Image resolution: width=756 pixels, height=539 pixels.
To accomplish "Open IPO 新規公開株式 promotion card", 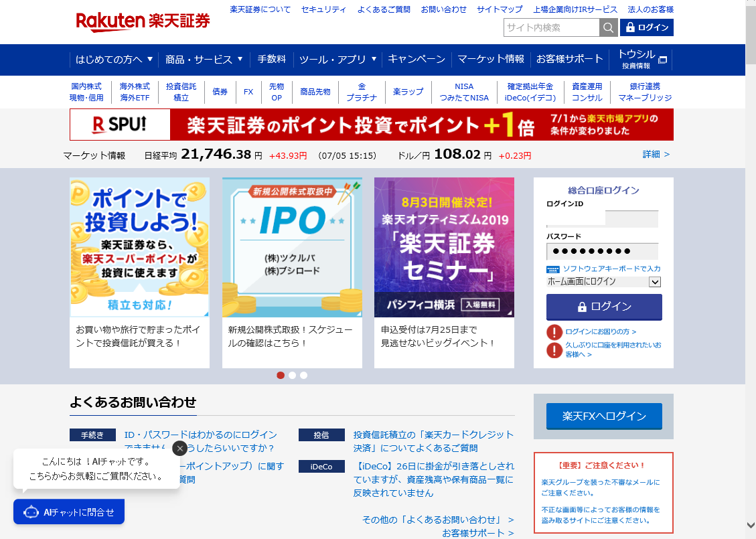I will point(292,273).
